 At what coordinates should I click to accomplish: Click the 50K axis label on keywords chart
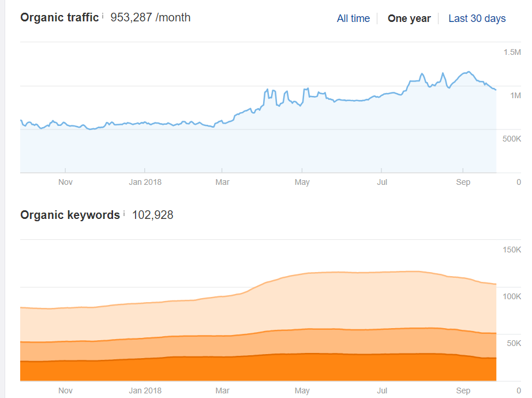(x=514, y=343)
